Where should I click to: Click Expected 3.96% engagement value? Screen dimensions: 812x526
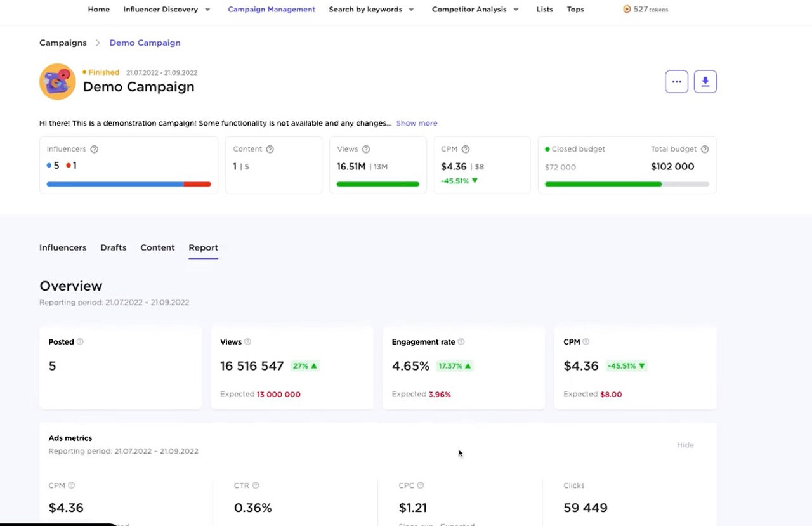(x=440, y=394)
